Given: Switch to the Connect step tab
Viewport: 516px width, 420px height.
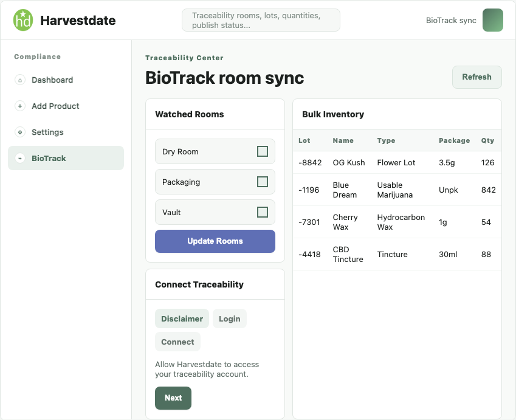Looking at the screenshot, I should 177,342.
